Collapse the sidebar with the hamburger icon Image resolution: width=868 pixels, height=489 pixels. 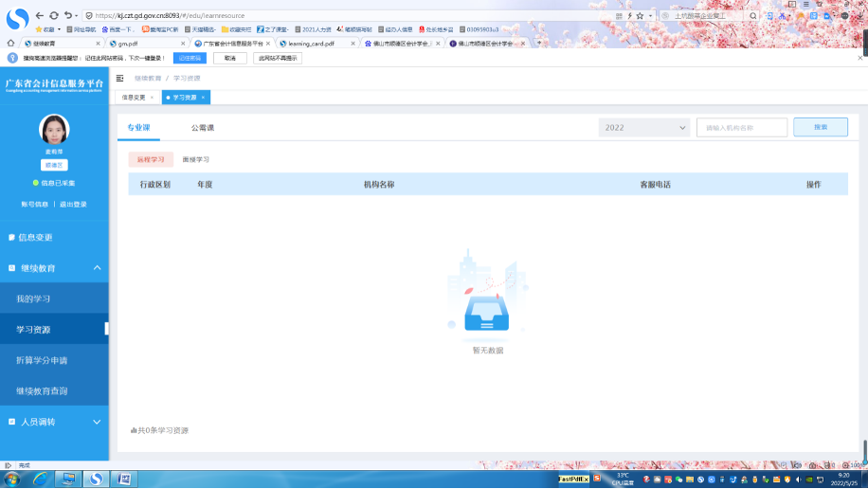(x=120, y=78)
